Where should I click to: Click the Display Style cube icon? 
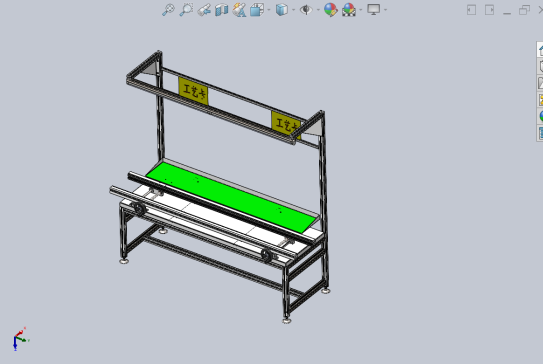coord(282,10)
